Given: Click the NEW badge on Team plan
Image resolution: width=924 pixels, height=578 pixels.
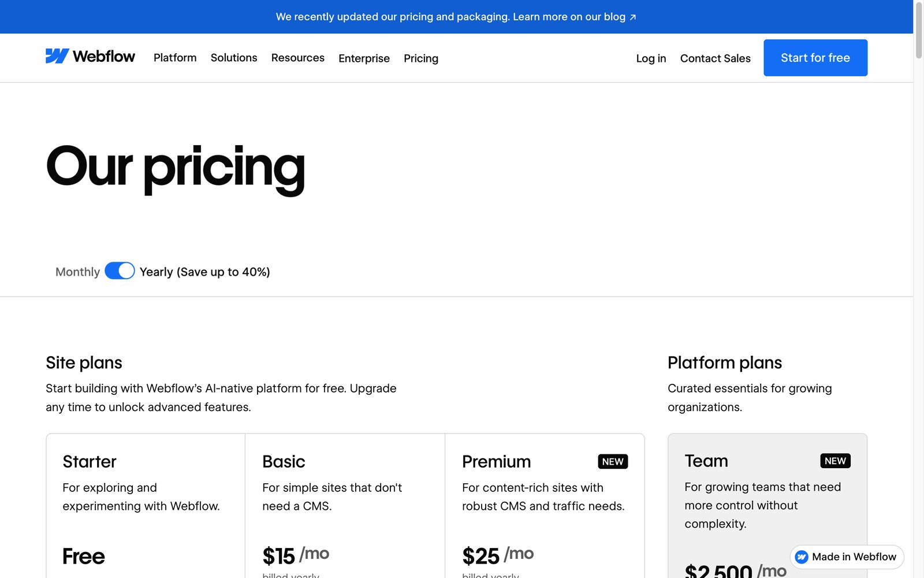Looking at the screenshot, I should coord(835,461).
